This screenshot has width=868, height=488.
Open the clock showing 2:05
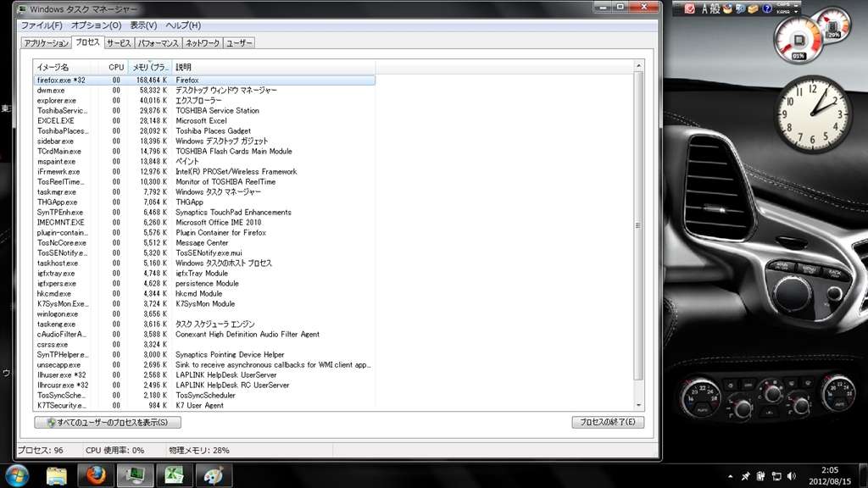(x=829, y=476)
